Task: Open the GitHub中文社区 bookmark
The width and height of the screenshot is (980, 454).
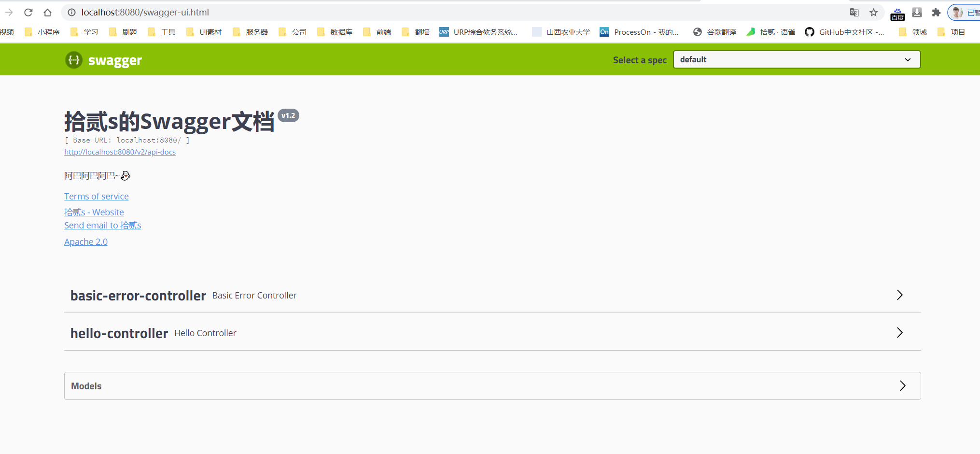Action: [x=844, y=32]
